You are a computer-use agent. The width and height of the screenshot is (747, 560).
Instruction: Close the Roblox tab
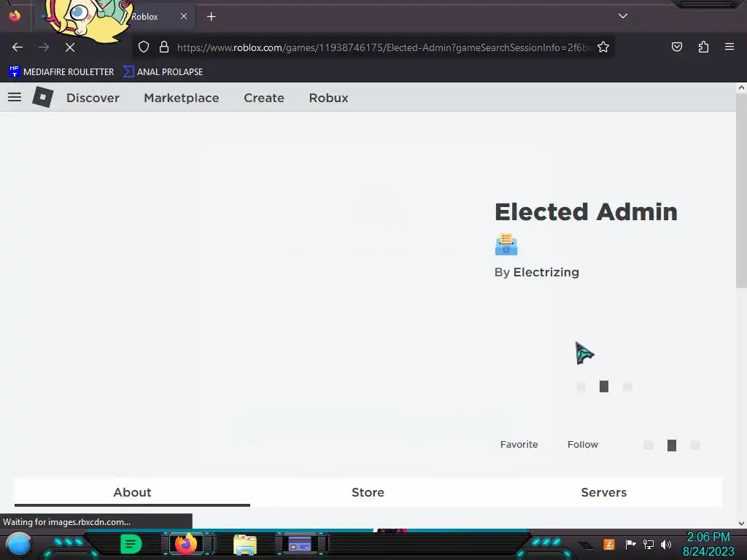point(183,16)
